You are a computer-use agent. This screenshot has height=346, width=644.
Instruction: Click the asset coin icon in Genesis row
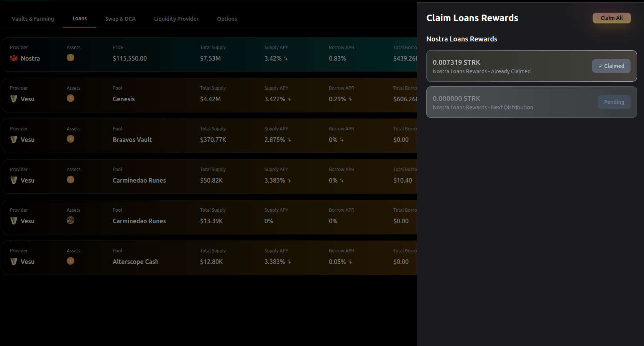point(71,98)
